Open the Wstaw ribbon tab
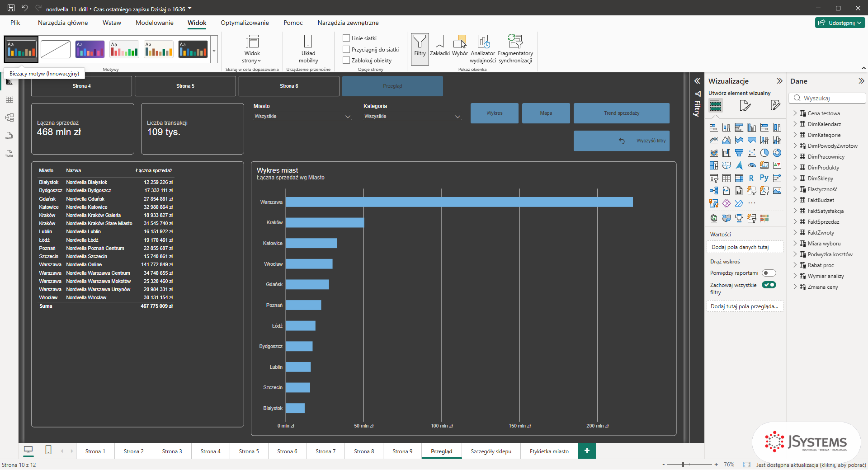Viewport: 868px width, 470px height. 112,23
